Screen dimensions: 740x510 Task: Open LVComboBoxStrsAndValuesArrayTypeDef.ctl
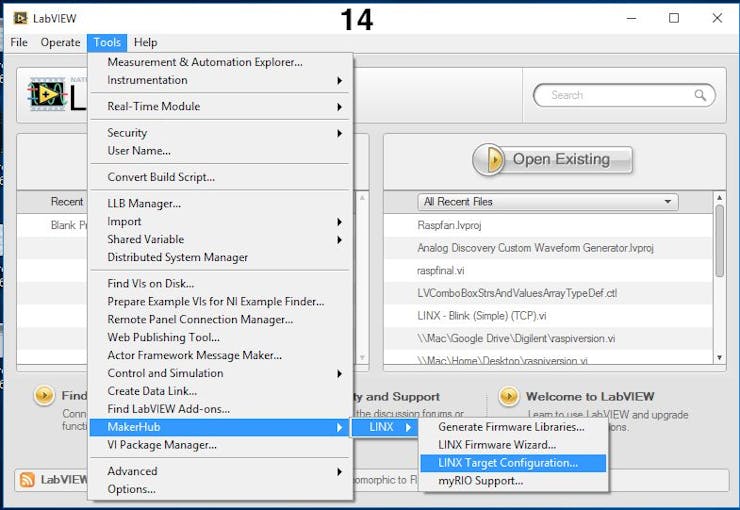click(548, 293)
